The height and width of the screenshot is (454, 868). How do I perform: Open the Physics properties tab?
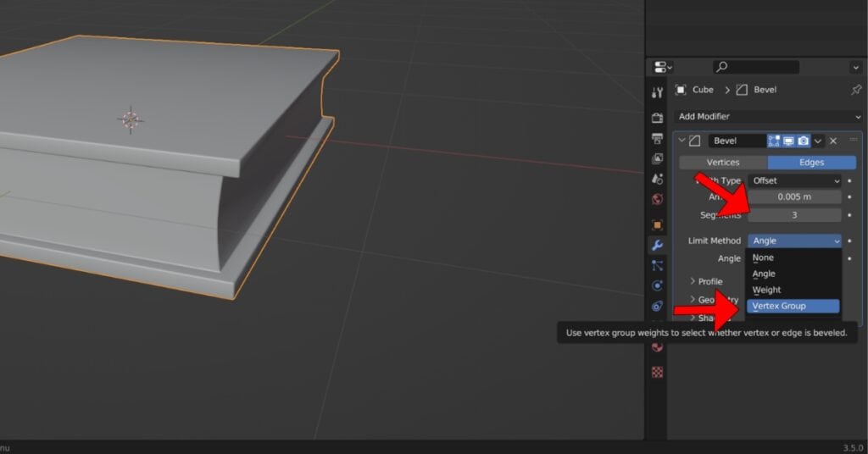pyautogui.click(x=657, y=286)
